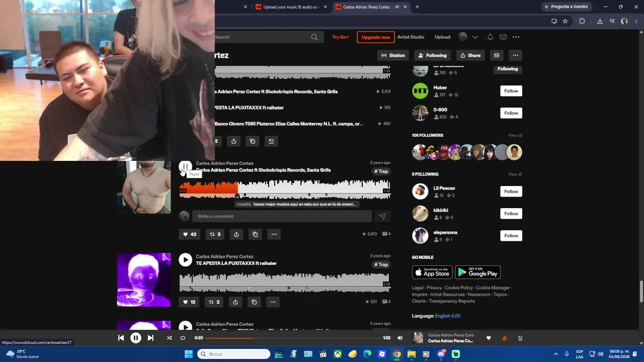Screen dimensions: 644x362
Task: Click the Upgrade now button
Action: pyautogui.click(x=376, y=37)
